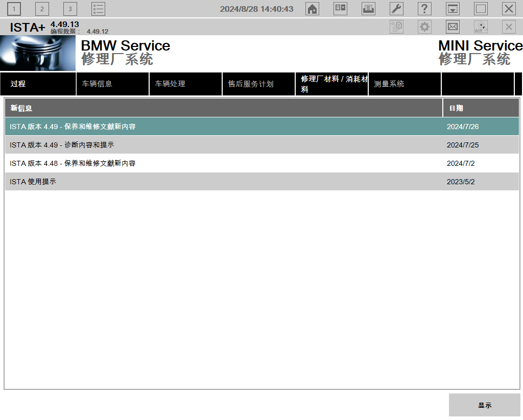Click the dual-panel window close icon

(x=340, y=9)
